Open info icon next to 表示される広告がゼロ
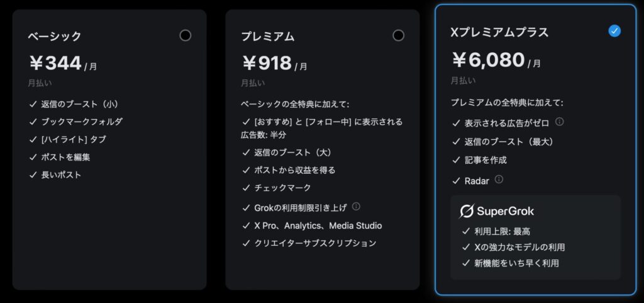Image resolution: width=644 pixels, height=303 pixels. tap(559, 122)
